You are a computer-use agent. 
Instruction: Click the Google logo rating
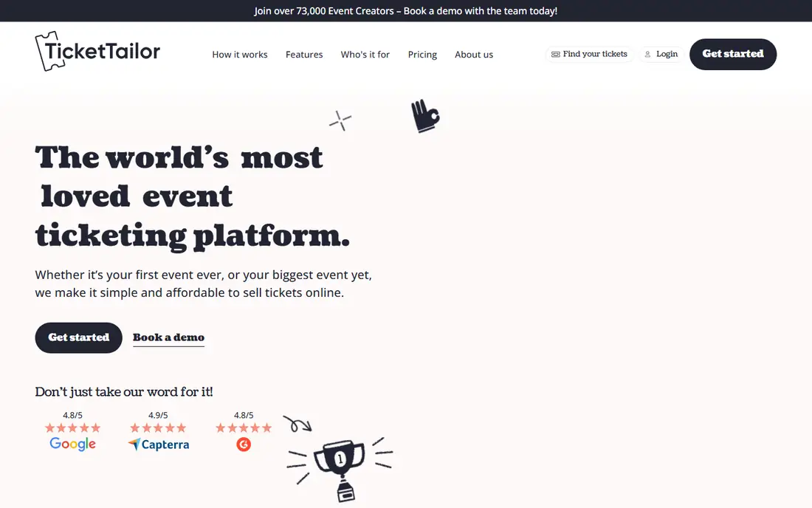72,444
